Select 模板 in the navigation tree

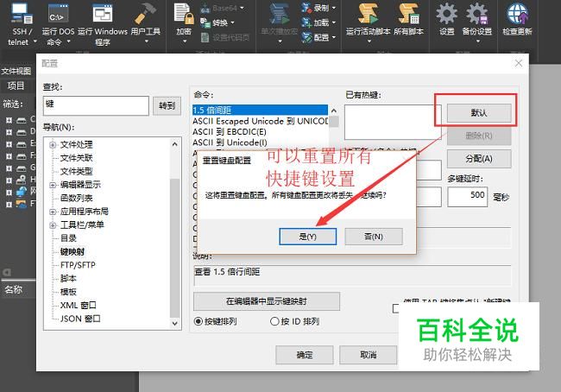(68, 292)
